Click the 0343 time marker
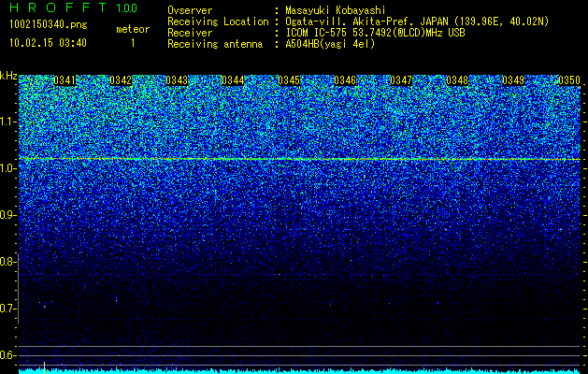 [177, 80]
